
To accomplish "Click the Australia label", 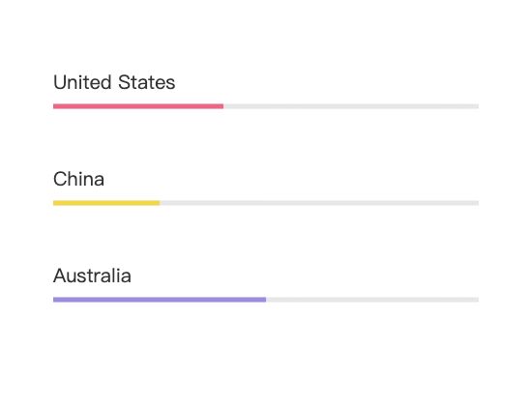I will 92,275.
